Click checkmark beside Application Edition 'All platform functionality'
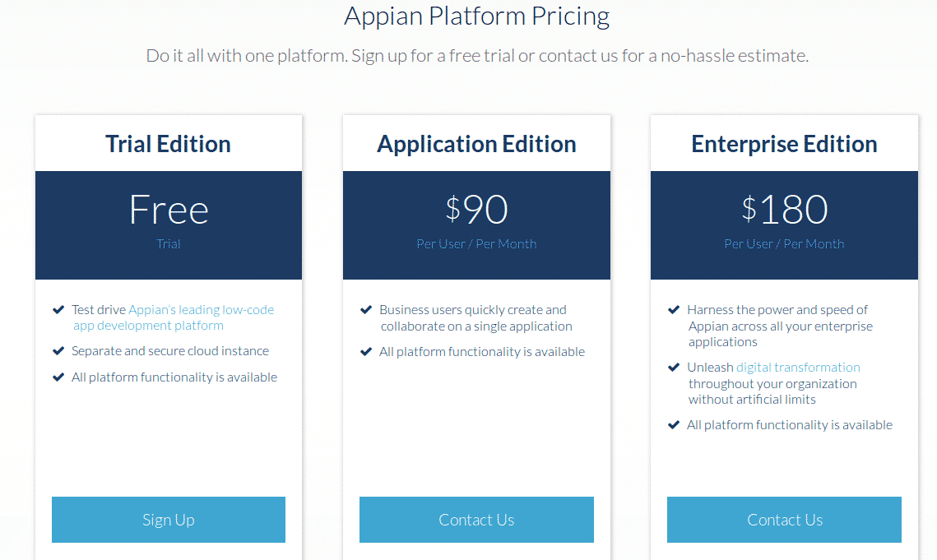937x560 pixels. point(366,351)
